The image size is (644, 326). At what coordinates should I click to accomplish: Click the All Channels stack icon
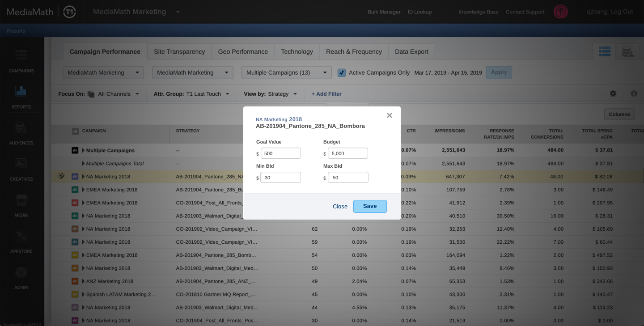[91, 94]
